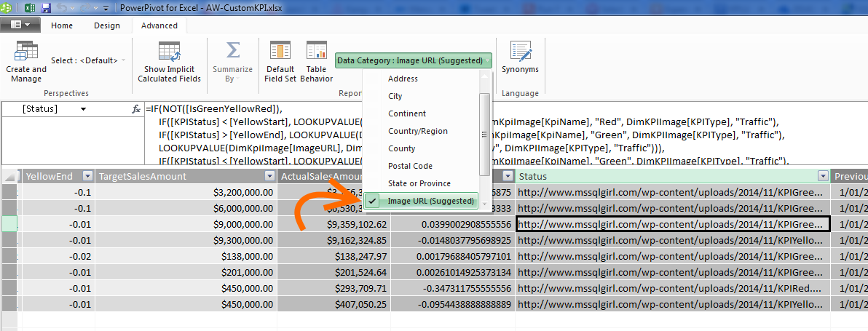Open the TargetSalesAmount column filter dropdown

269,176
